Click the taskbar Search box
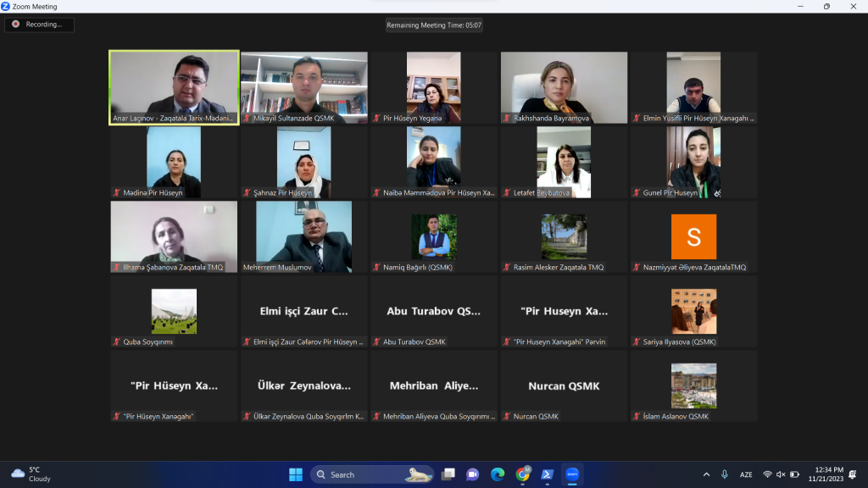868x488 pixels. pyautogui.click(x=372, y=474)
